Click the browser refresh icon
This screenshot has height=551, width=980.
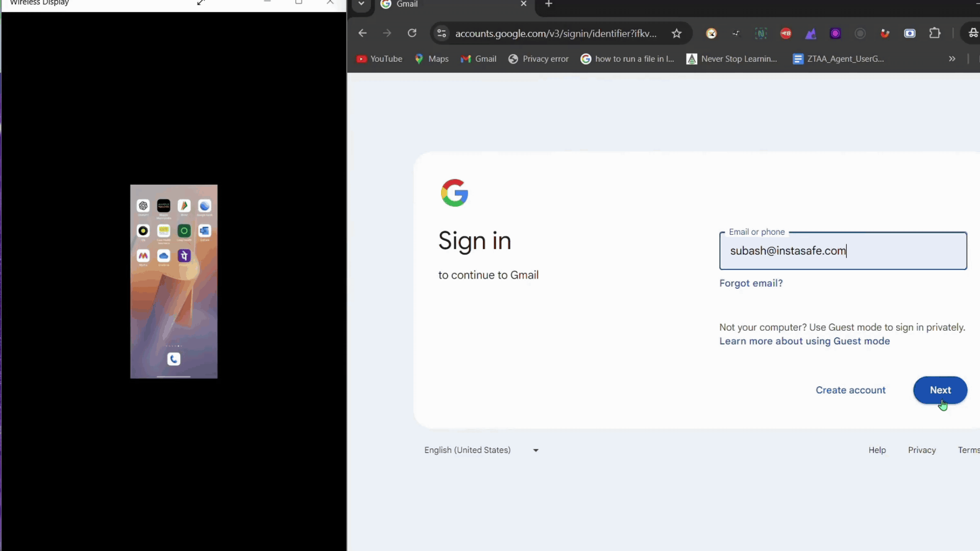coord(412,33)
